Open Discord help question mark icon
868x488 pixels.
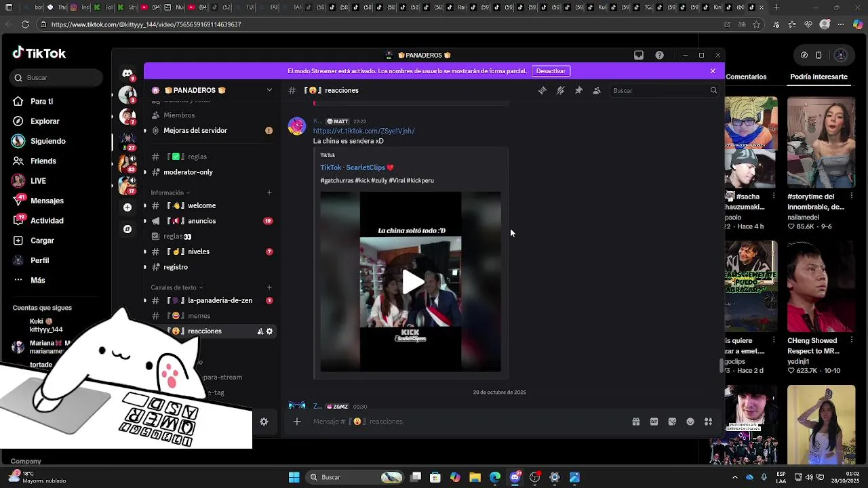click(x=659, y=55)
